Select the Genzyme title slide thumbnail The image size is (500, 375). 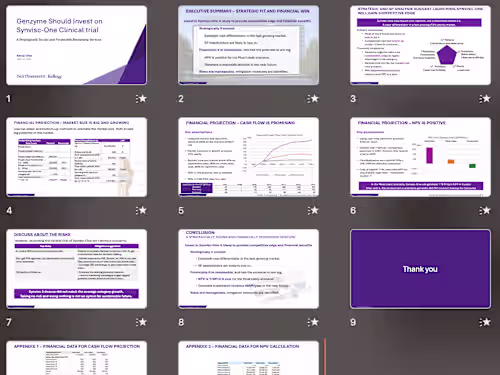76,45
